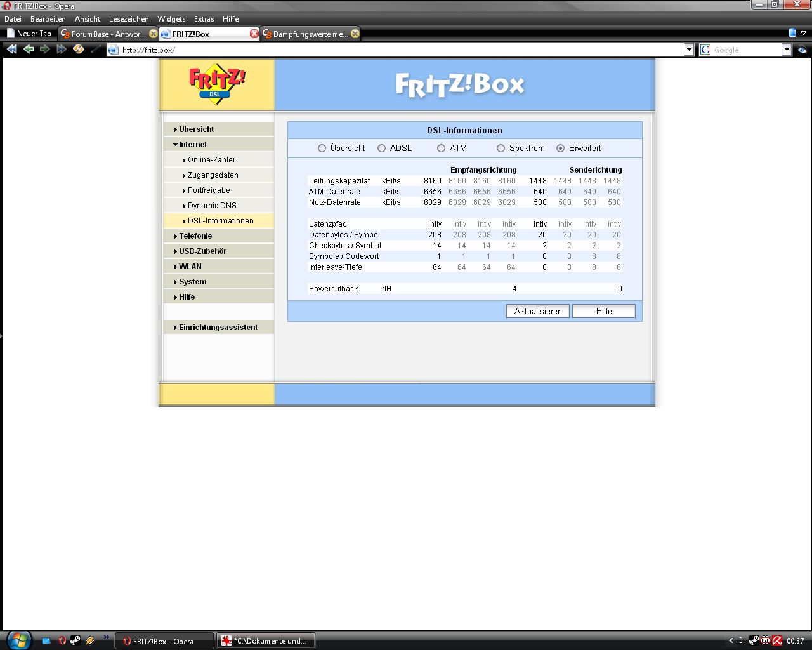The width and height of the screenshot is (812, 650).
Task: Expand the Telefonie sidebar section
Action: [x=219, y=235]
